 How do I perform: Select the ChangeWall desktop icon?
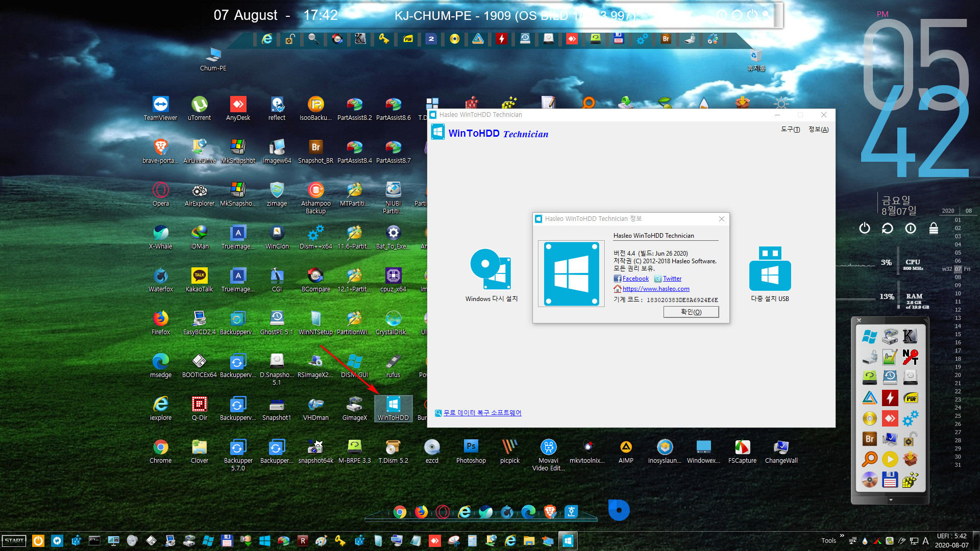(x=781, y=452)
